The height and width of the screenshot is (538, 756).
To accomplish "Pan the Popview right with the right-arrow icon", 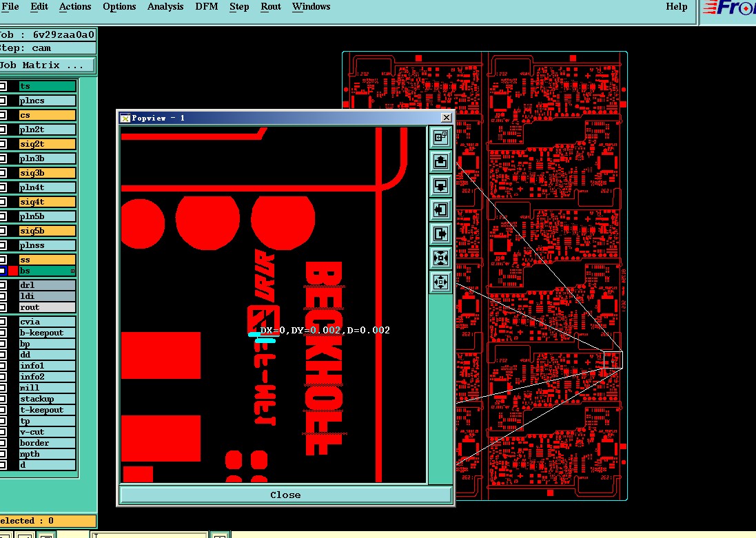I will [440, 234].
